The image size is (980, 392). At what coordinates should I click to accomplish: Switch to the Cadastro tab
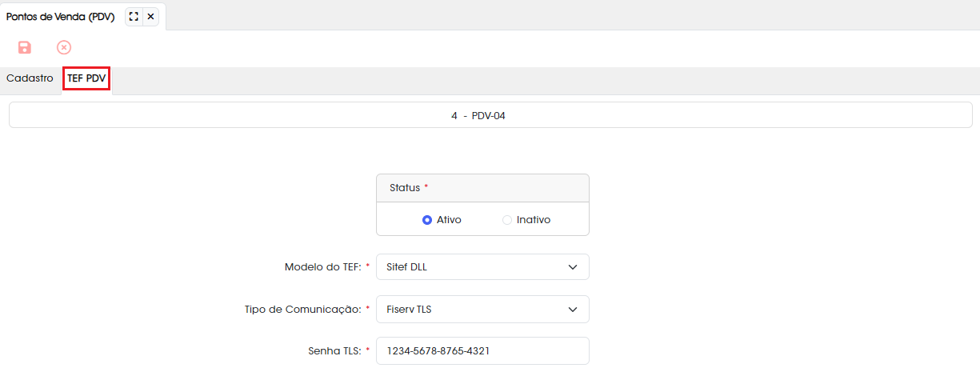pos(30,78)
